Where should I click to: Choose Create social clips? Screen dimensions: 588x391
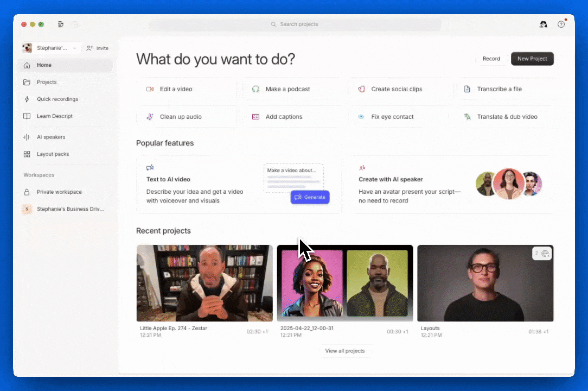coord(399,89)
